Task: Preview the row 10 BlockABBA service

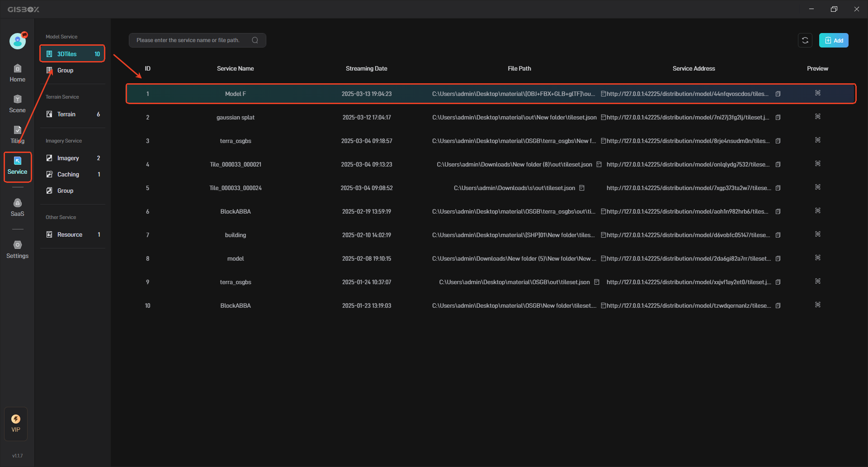Action: coord(818,305)
